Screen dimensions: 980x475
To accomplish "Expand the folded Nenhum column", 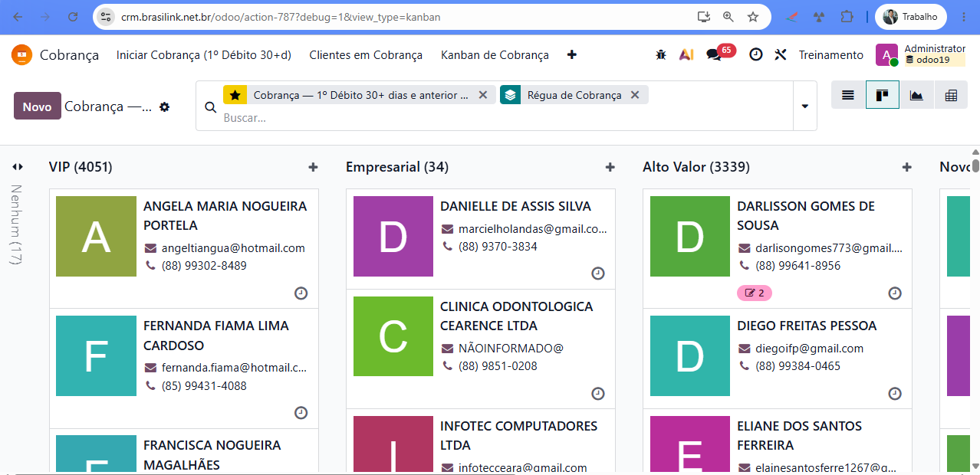I will [17, 167].
